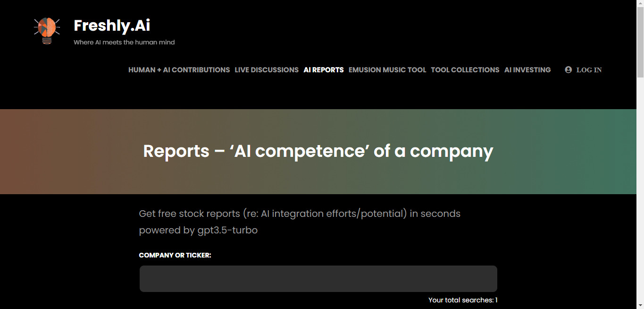The height and width of the screenshot is (309, 644).
Task: Click the 'Your total searches: 1' counter text
Action: click(x=463, y=300)
